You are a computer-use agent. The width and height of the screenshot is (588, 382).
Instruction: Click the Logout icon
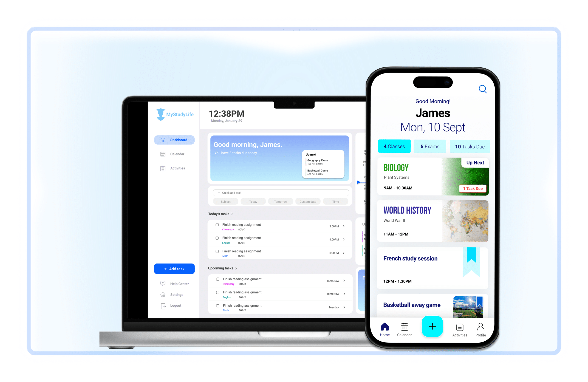click(163, 306)
